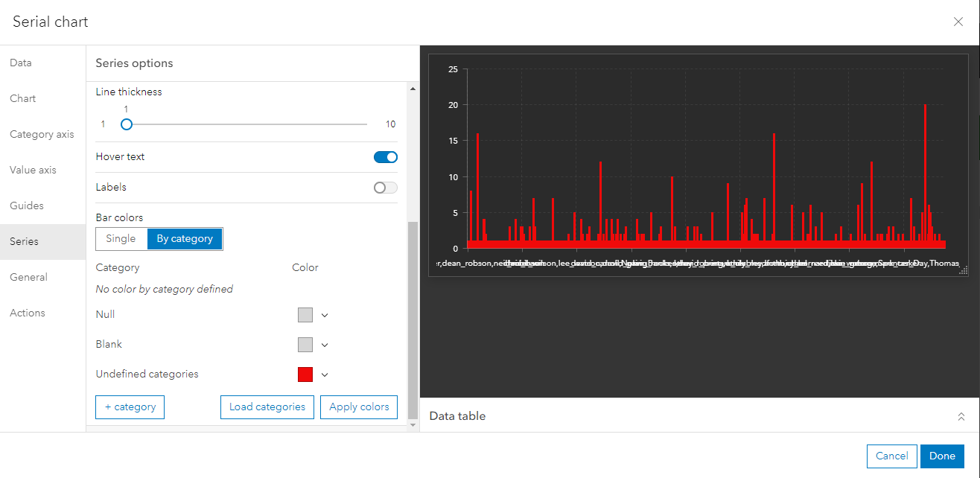Click the Line thickness slider handle
This screenshot has height=478, width=980.
[126, 124]
